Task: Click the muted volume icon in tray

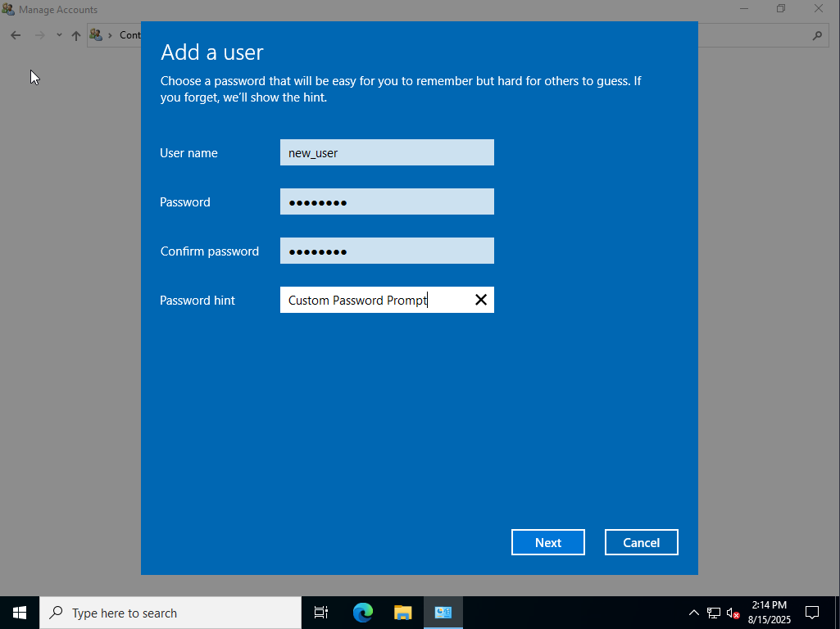Action: click(733, 613)
